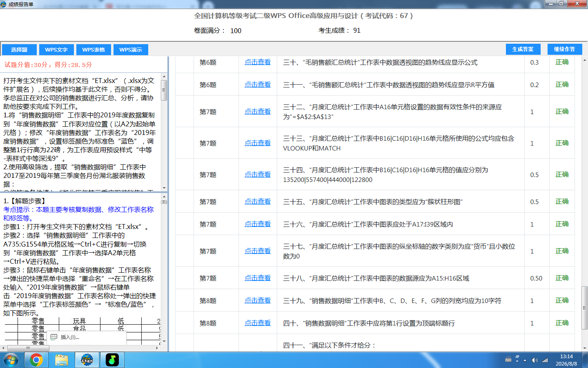The image size is (588, 368).
Task: Click the 插入(I)... item in the embedded image
Action: pos(70,337)
